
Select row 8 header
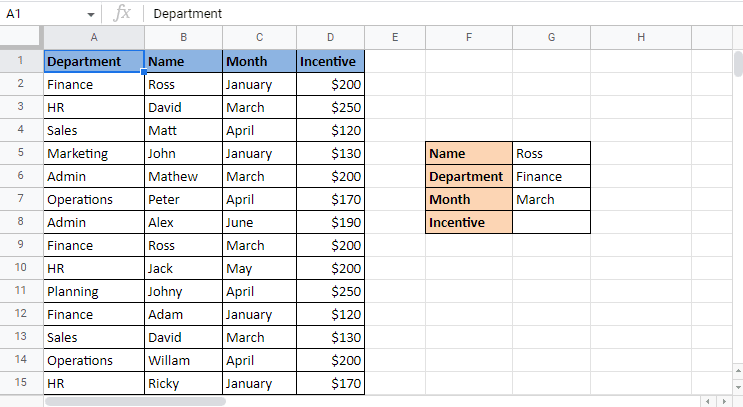pyautogui.click(x=21, y=222)
